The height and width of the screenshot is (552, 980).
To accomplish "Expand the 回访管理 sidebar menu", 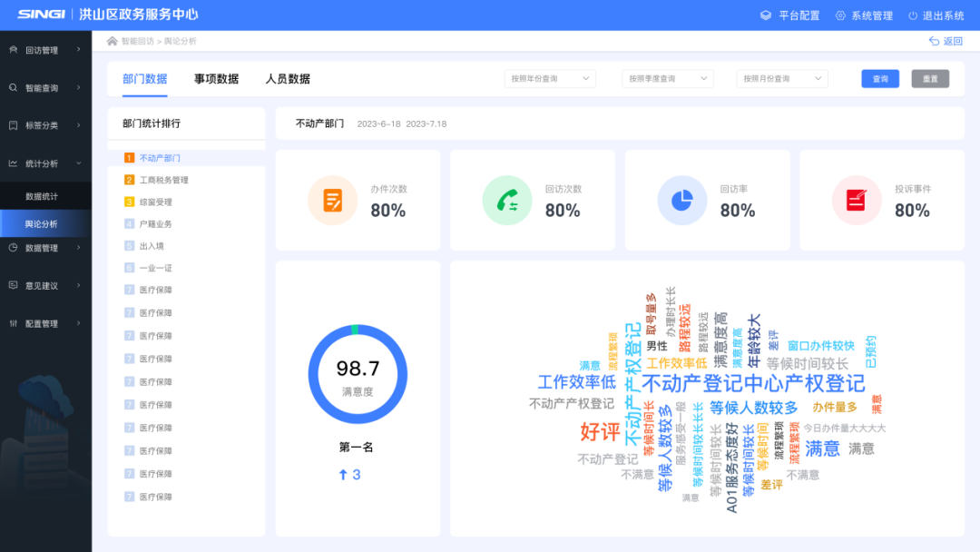I will pyautogui.click(x=45, y=50).
